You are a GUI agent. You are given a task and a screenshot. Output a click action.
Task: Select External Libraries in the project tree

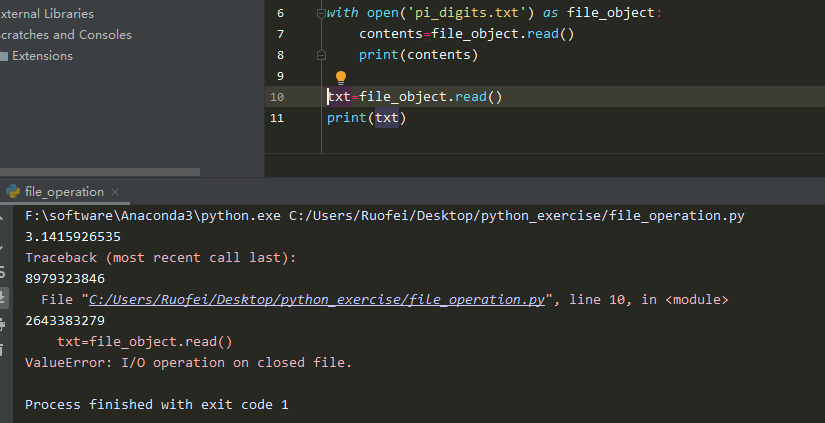point(46,14)
